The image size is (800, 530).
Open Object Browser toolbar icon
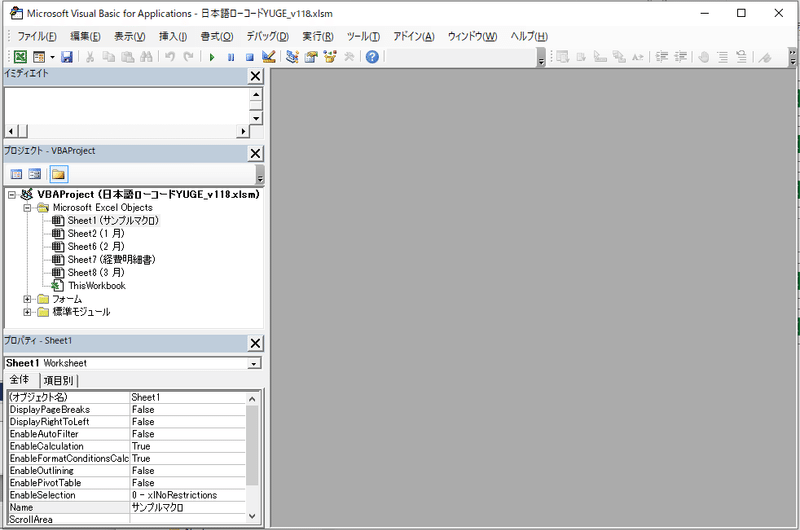coord(330,57)
